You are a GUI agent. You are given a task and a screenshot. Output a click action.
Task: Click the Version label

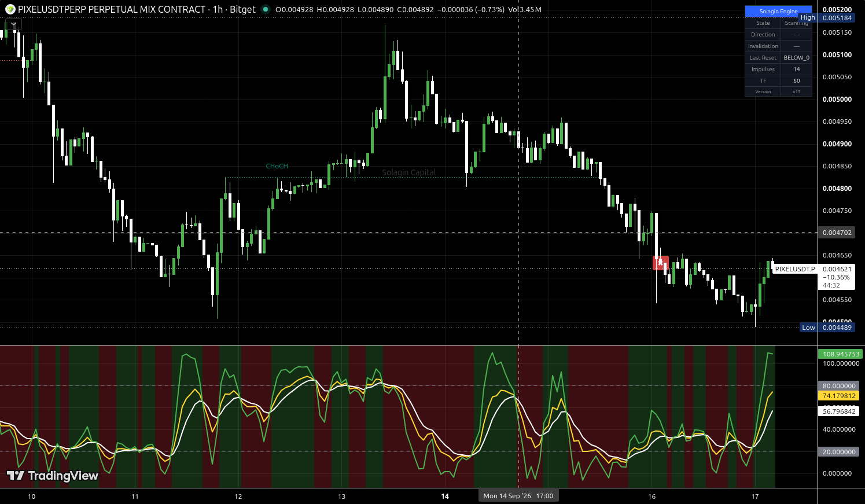[763, 92]
